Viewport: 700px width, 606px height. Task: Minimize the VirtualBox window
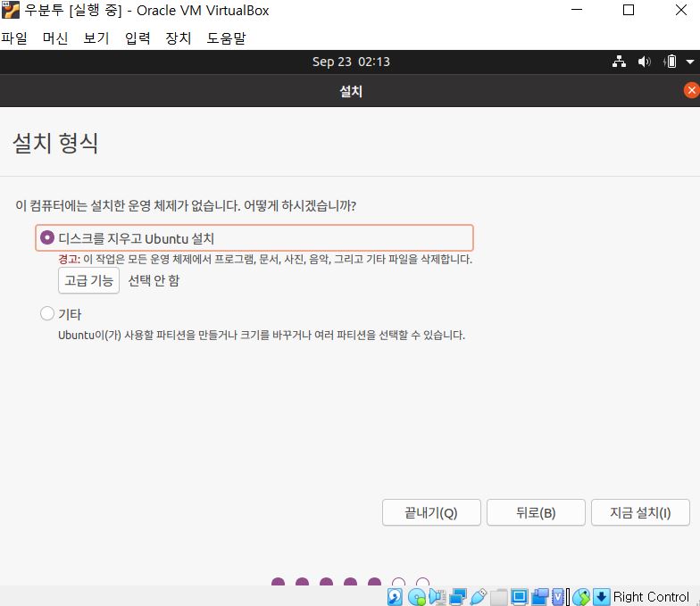(577, 10)
